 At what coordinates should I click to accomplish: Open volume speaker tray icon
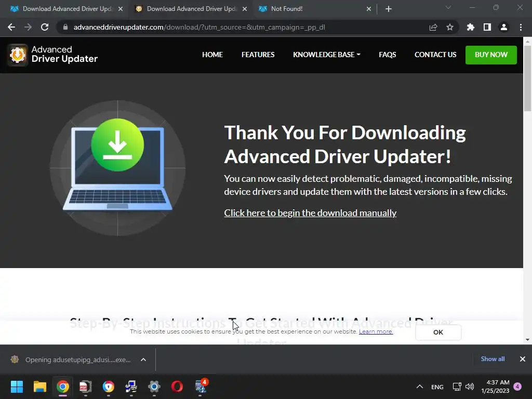click(x=470, y=387)
